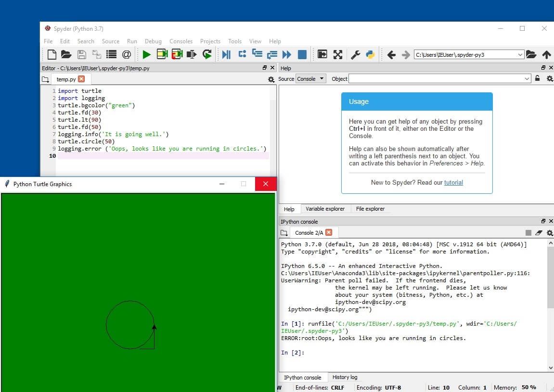Open the IPython console options gear
Viewport: 554px width, 392px height.
(x=550, y=233)
